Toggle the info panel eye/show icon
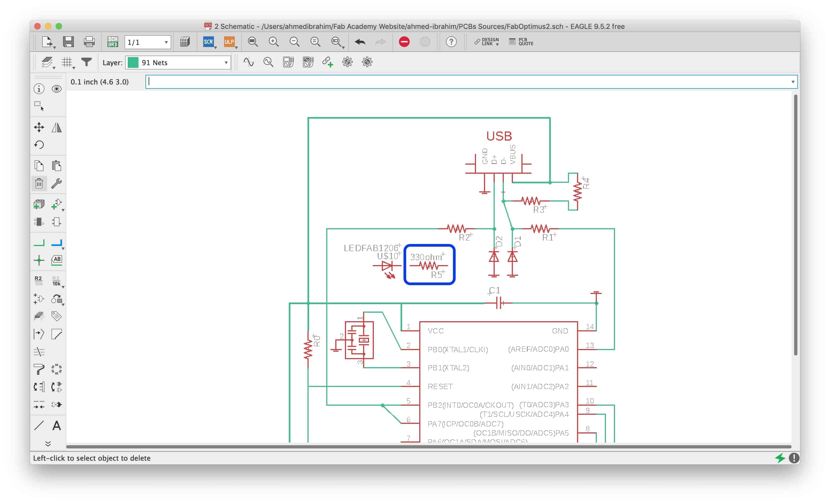Screen dimensions: 830x504 pos(57,88)
